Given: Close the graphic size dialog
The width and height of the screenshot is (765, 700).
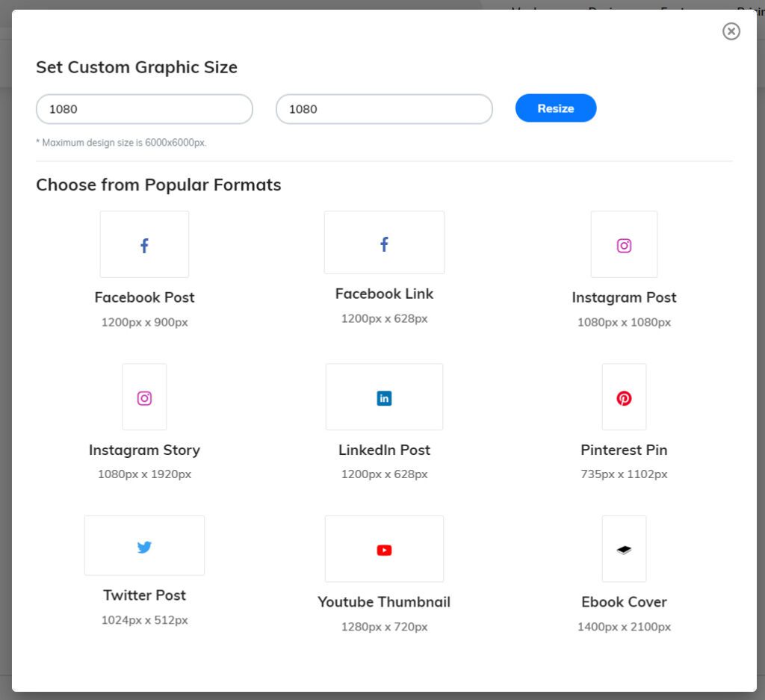Looking at the screenshot, I should pos(731,31).
